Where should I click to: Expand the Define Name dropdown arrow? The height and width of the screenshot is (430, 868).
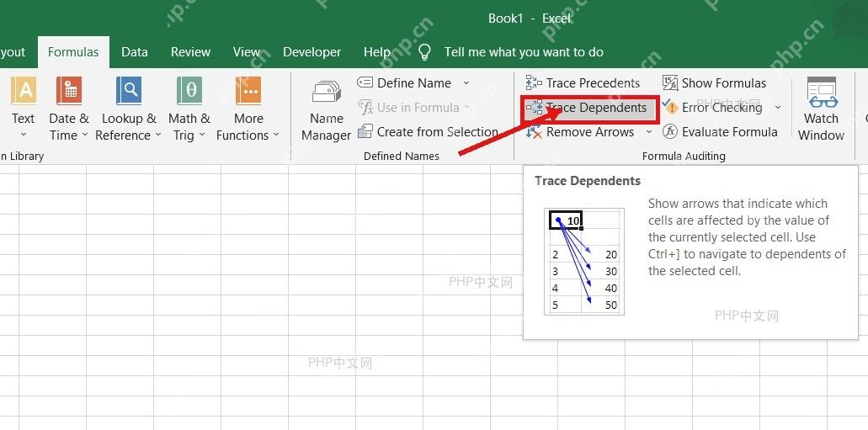click(x=466, y=83)
